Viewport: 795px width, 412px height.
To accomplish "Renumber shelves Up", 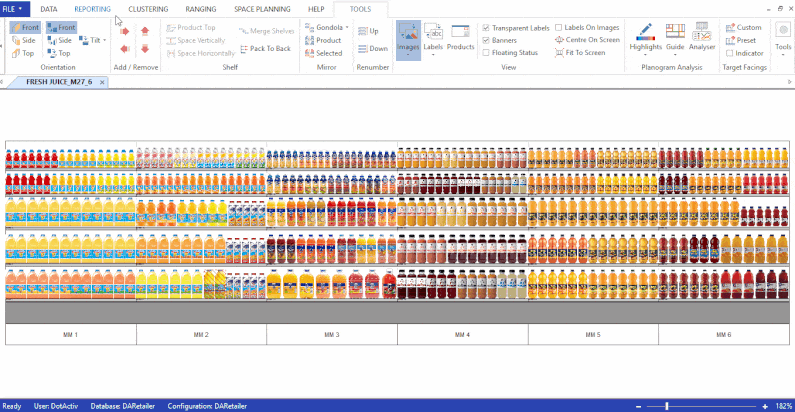I will tap(369, 31).
